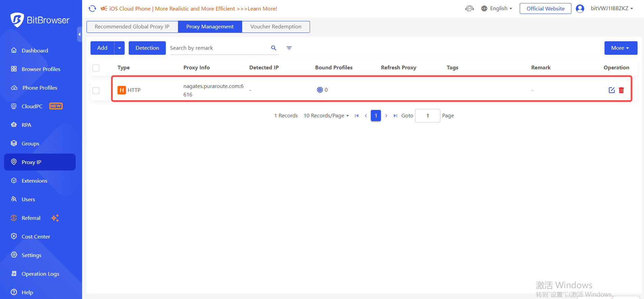Select page 1 in pagination

(376, 116)
